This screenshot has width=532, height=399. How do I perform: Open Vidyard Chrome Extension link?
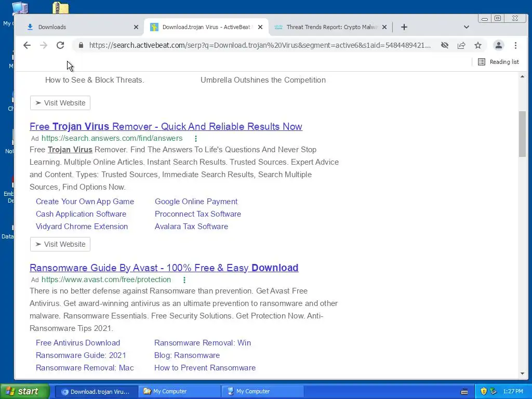coord(82,227)
